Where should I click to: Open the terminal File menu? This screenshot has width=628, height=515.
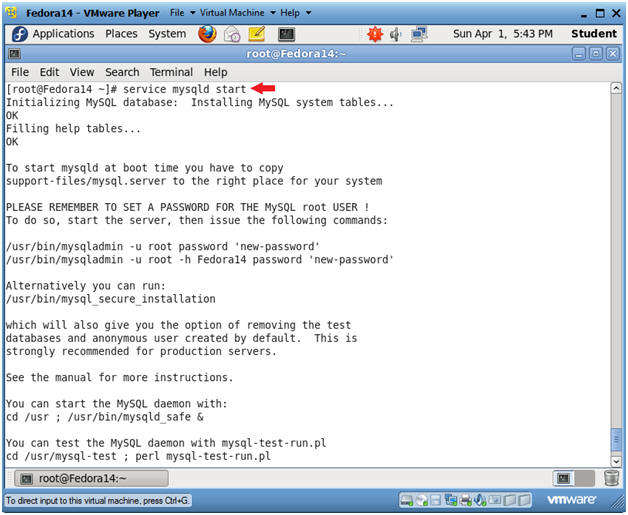coord(20,72)
